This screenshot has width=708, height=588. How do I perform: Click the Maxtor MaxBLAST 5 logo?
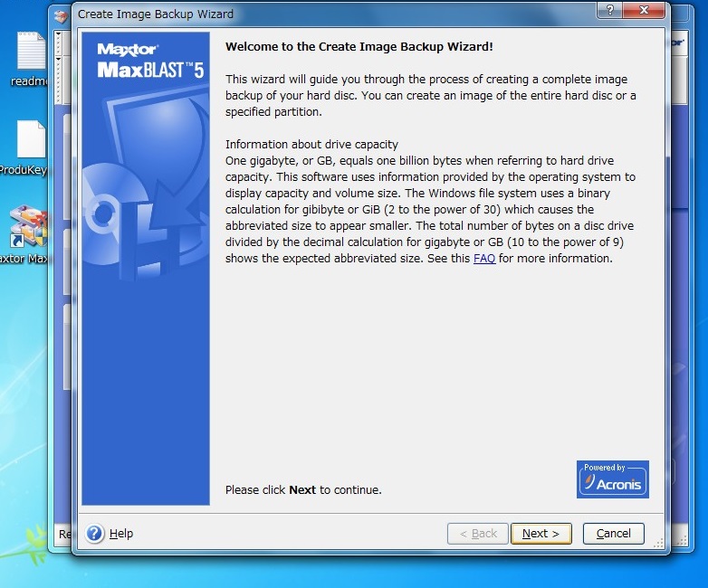(150, 61)
